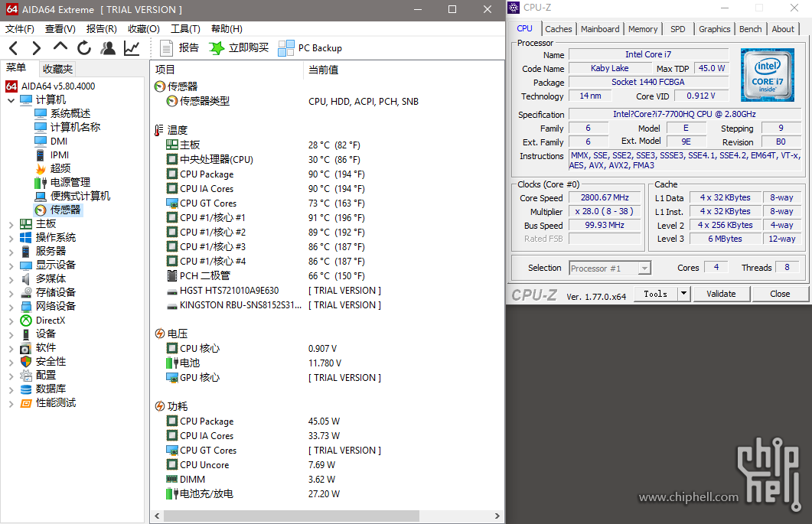
Task: Open the 收藏(O) menu
Action: [143, 29]
